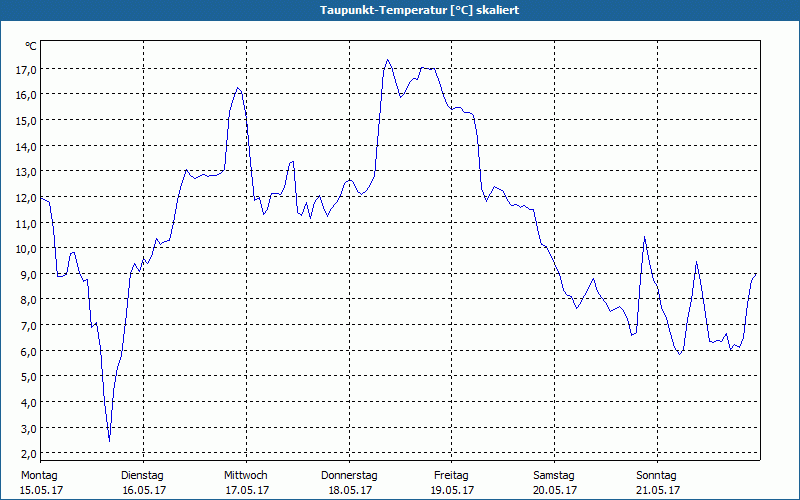The height and width of the screenshot is (500, 800).
Task: Click the lowest dew point dip on Monday
Action: 109,440
